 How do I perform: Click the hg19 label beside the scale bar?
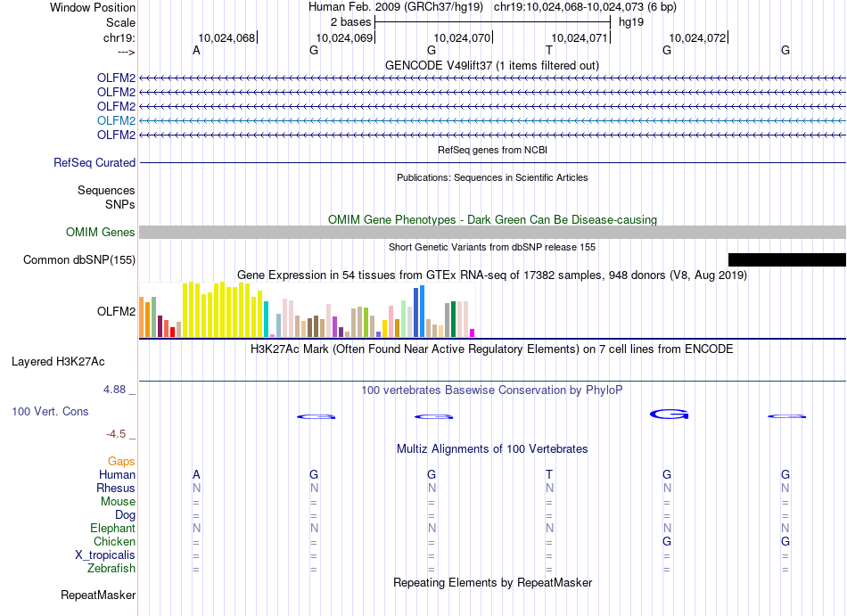pyautogui.click(x=631, y=22)
